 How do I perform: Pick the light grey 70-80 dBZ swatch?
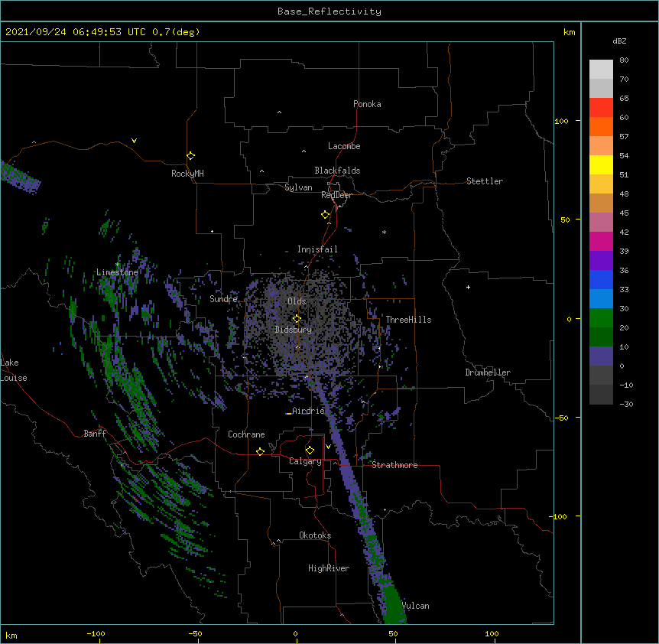pos(601,70)
